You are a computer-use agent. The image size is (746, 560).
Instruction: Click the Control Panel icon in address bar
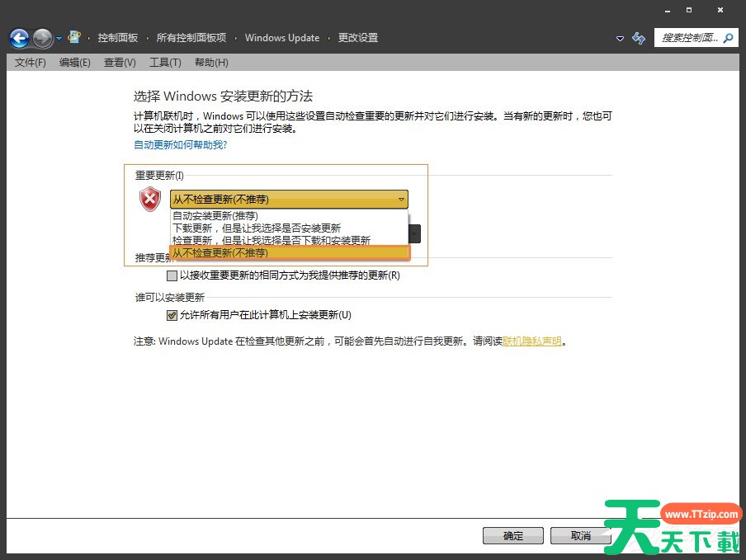coord(74,37)
